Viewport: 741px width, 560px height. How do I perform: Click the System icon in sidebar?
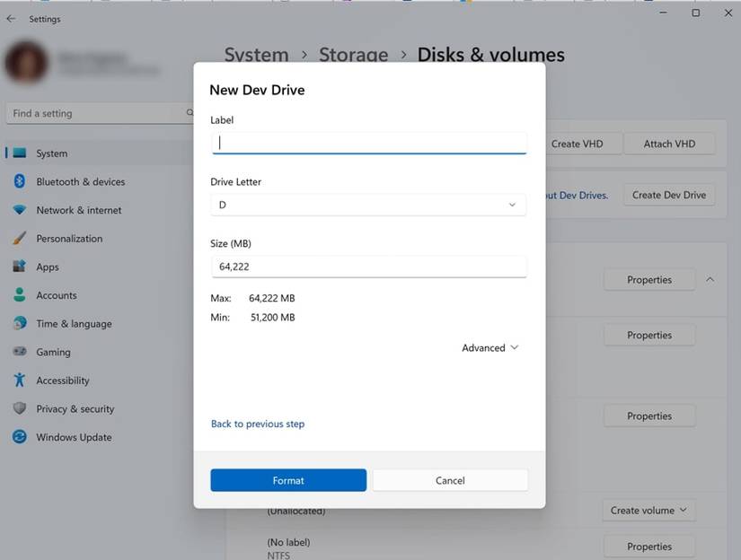20,153
